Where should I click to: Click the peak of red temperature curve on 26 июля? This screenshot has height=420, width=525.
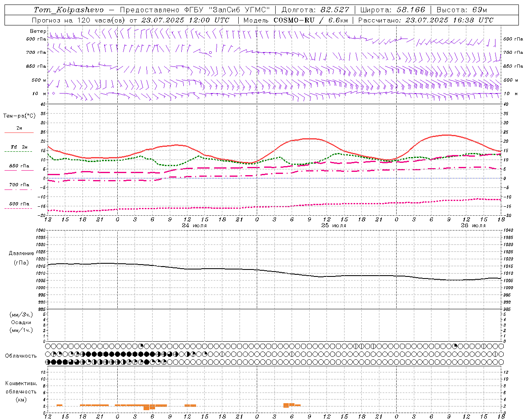tap(447, 135)
